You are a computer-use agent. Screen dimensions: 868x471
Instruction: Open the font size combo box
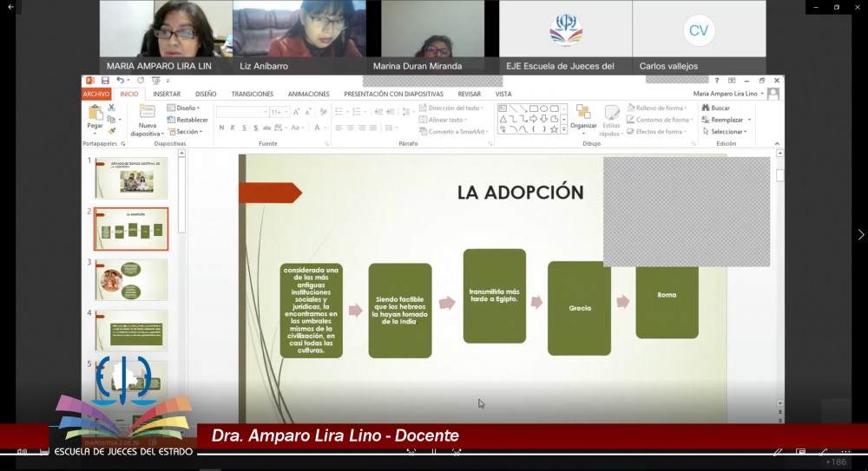[279, 112]
